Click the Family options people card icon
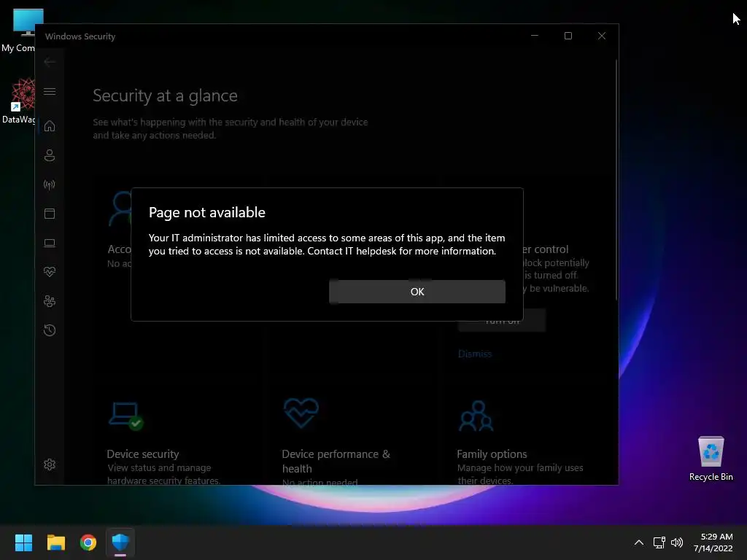Screen dimensions: 747x560 click(476, 416)
